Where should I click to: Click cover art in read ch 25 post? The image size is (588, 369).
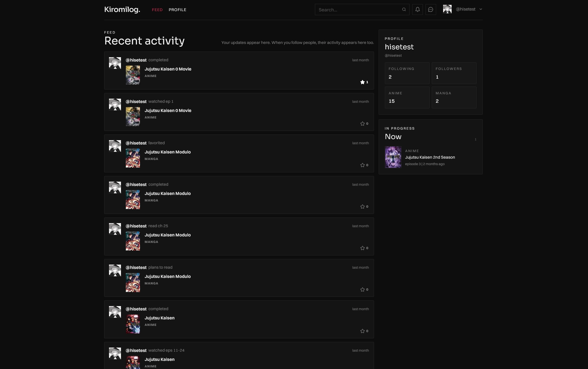pos(133,241)
